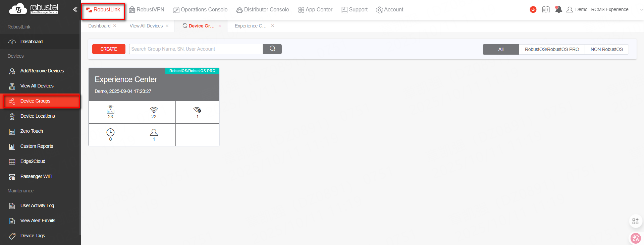Open Dashboard in the sidebar

[x=40, y=42]
